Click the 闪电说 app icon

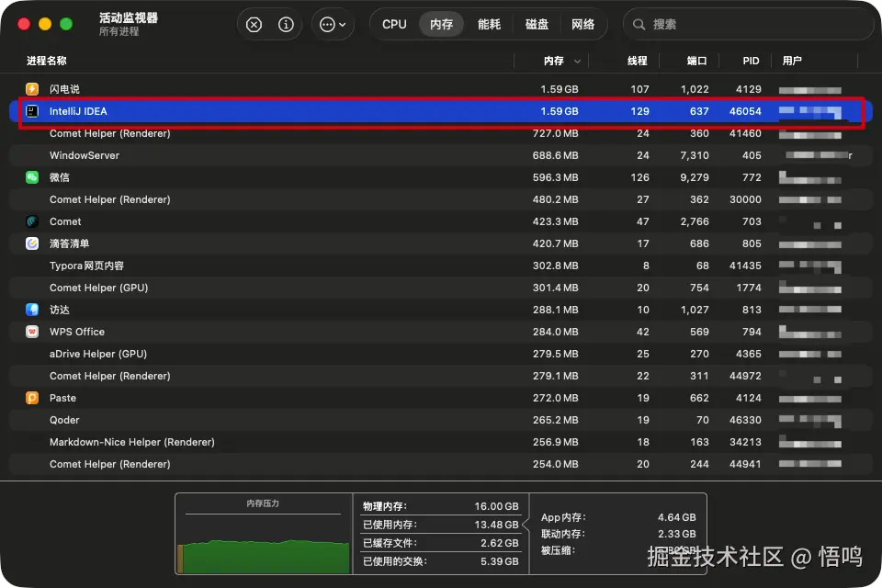(x=32, y=89)
